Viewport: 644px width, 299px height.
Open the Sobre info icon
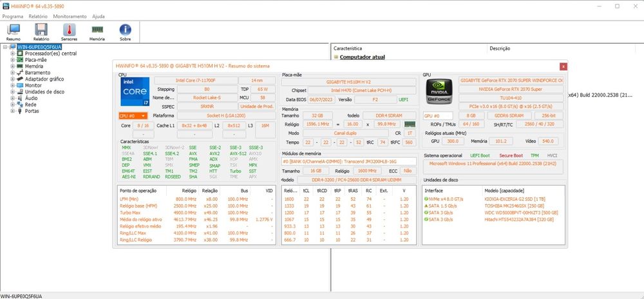click(126, 32)
